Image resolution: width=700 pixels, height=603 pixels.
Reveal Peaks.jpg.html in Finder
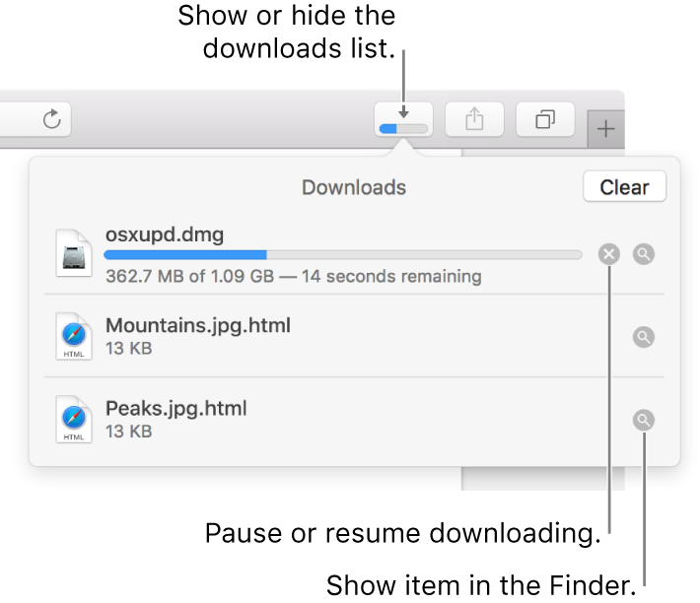tap(643, 421)
